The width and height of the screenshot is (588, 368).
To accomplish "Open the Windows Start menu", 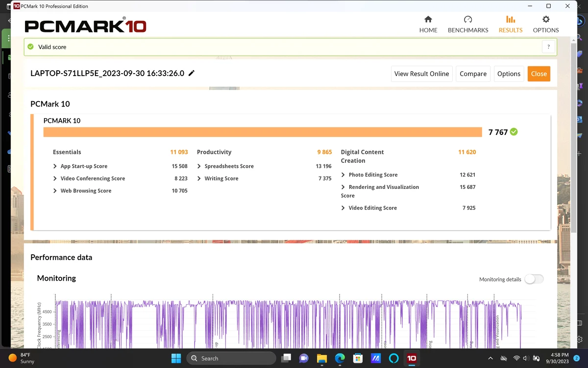I will pyautogui.click(x=176, y=358).
